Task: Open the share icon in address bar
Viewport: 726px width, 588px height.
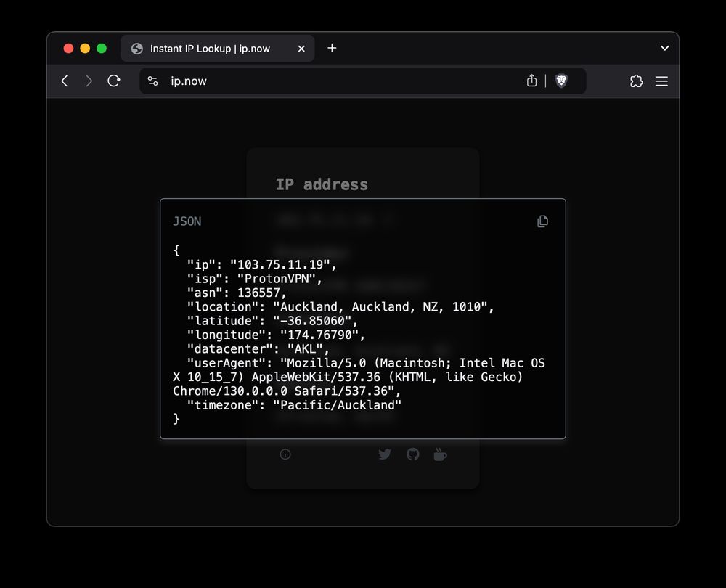Action: click(x=531, y=81)
